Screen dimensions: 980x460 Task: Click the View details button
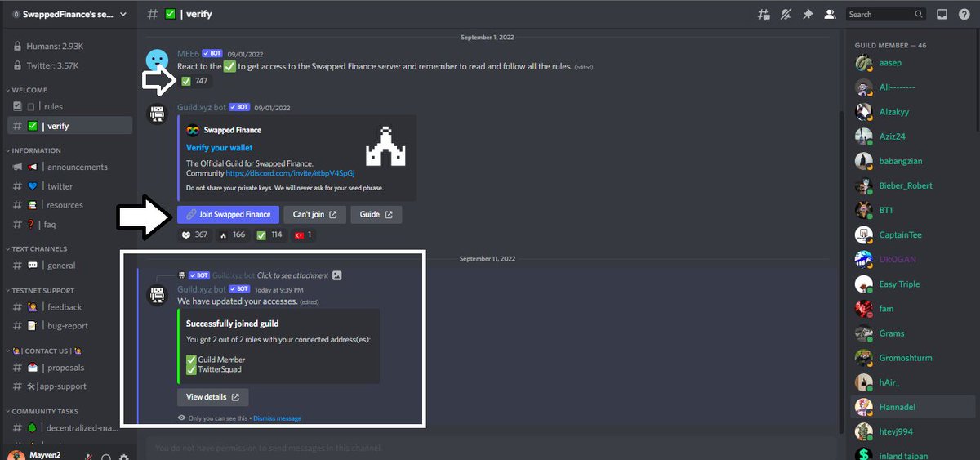[x=212, y=397]
